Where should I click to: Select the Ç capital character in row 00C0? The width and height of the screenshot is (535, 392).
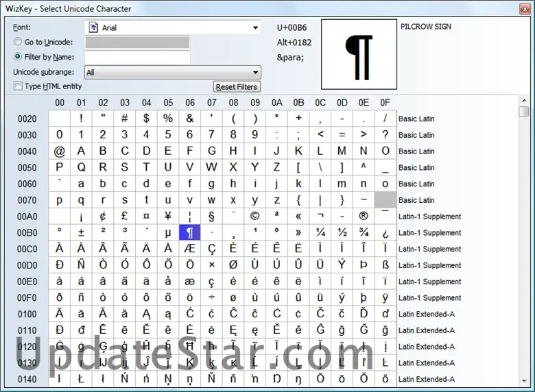211,249
